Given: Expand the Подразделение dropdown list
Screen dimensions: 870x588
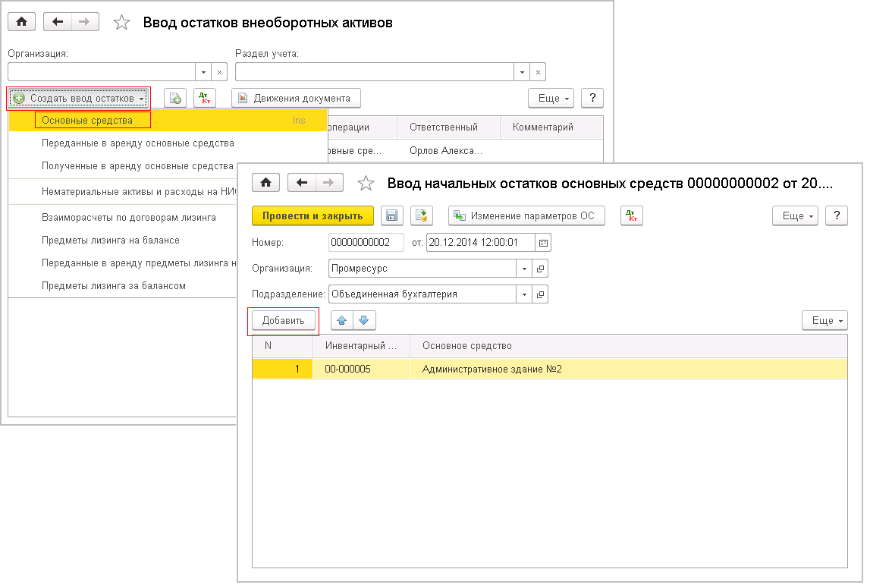Looking at the screenshot, I should pos(524,294).
